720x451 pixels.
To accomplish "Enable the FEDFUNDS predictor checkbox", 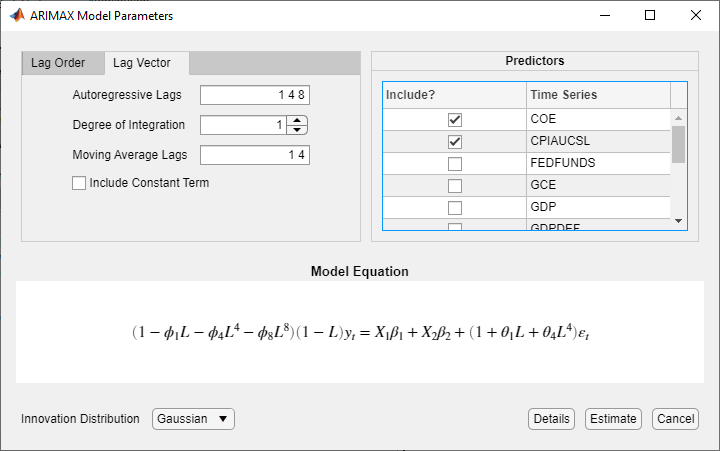I will [455, 163].
